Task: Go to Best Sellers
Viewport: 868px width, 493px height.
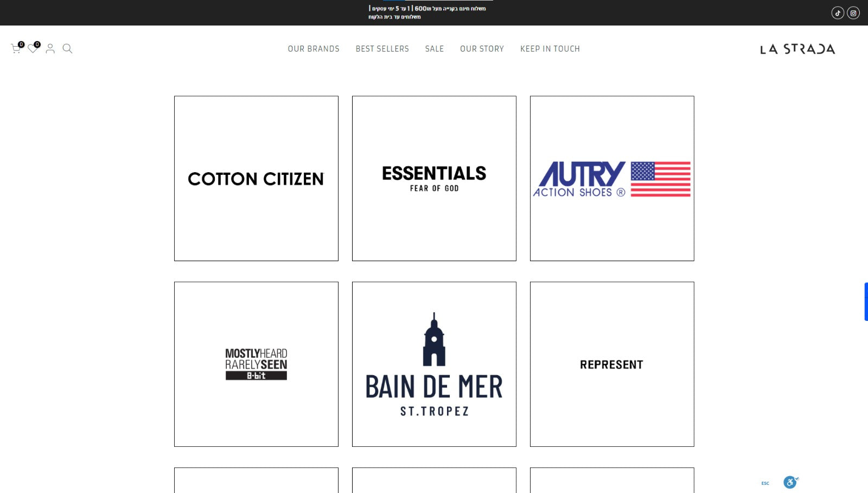Action: [382, 49]
